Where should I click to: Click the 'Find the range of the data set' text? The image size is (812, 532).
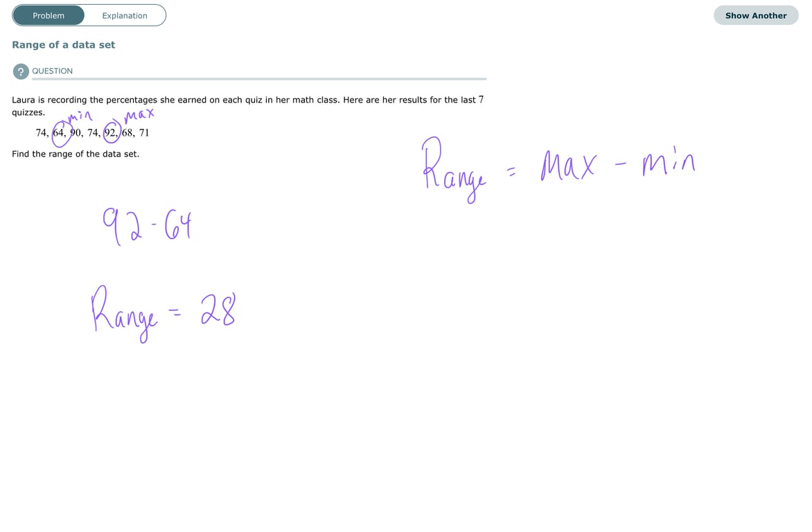[x=76, y=154]
